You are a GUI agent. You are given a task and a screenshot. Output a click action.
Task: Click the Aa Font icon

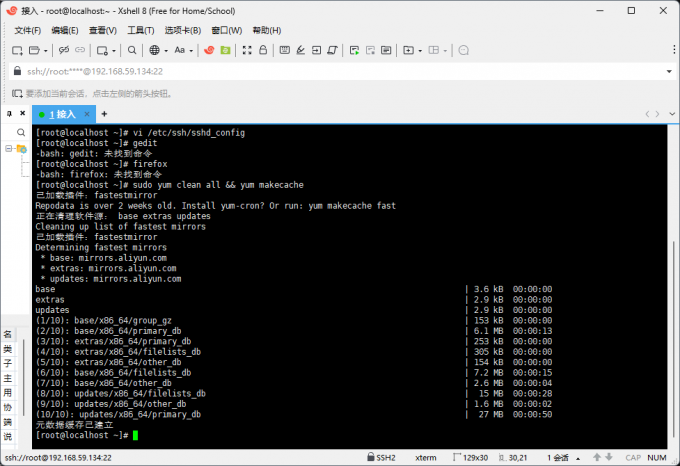[180, 50]
